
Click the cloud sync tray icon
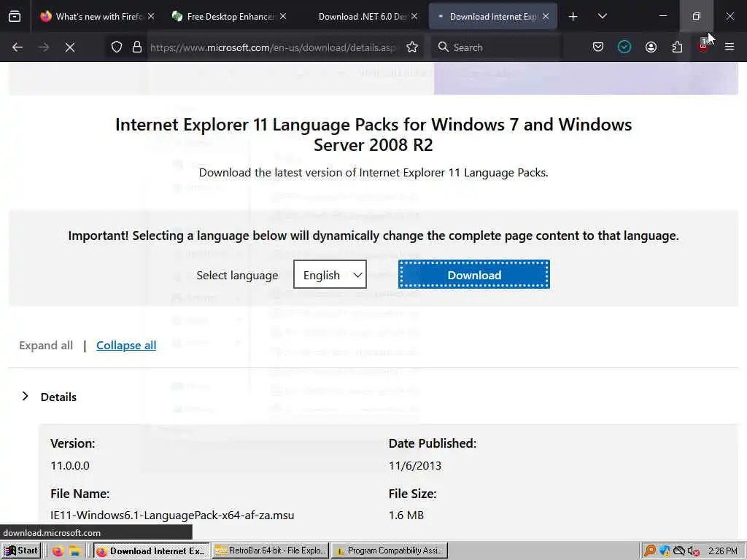[679, 551]
